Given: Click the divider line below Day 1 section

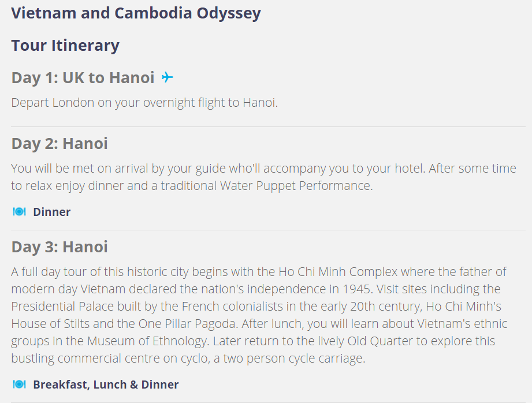Looking at the screenshot, I should click(268, 127).
